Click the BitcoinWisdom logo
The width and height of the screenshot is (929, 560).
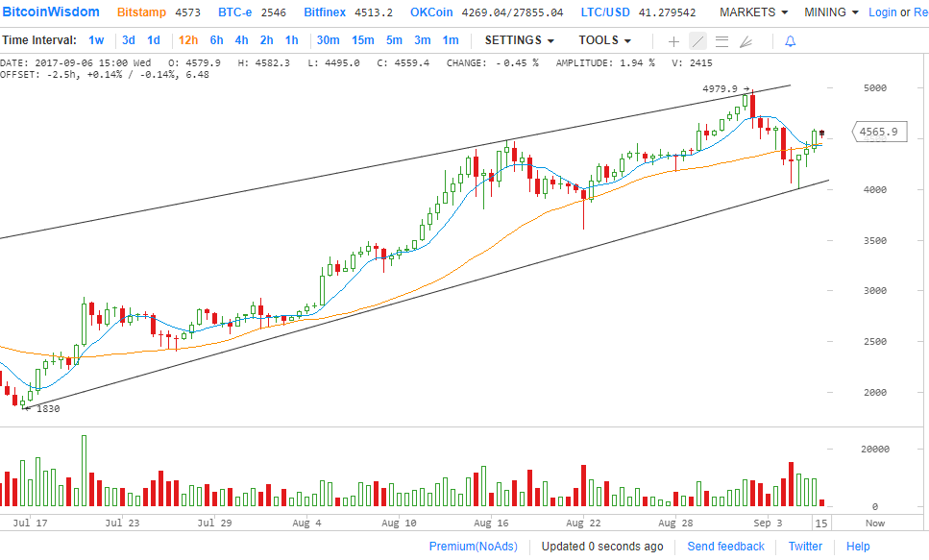(50, 12)
